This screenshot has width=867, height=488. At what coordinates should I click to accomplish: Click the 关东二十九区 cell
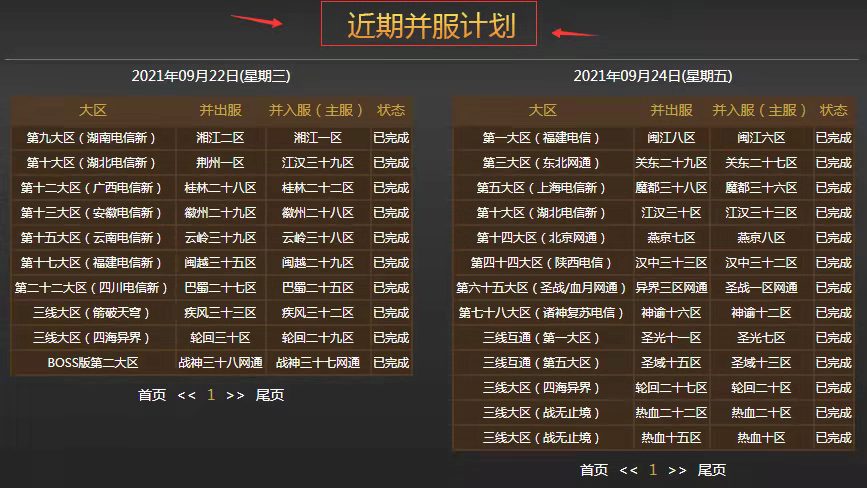pyautogui.click(x=671, y=163)
